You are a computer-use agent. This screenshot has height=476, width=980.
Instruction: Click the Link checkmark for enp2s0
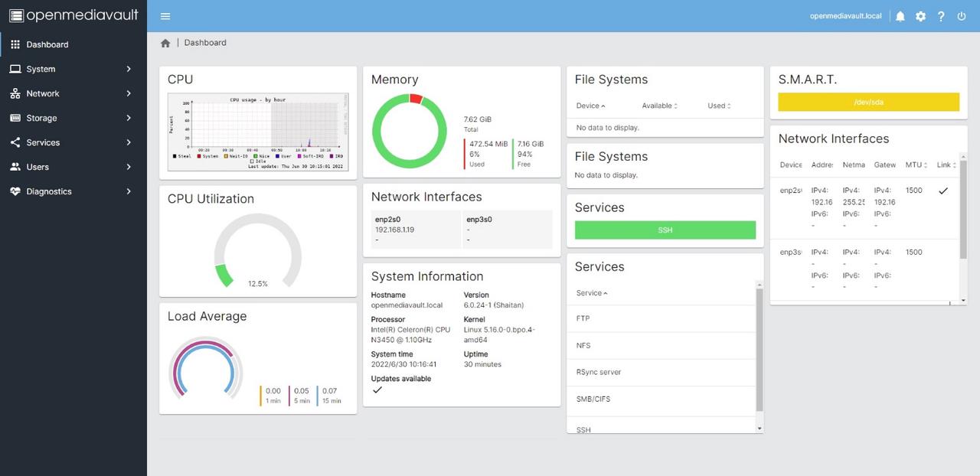pyautogui.click(x=944, y=191)
